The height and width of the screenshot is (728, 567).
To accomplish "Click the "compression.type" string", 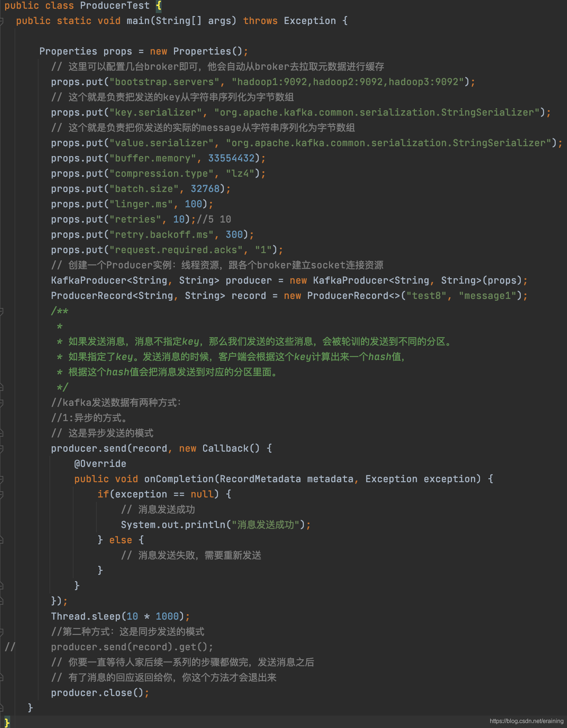I will coord(162,173).
